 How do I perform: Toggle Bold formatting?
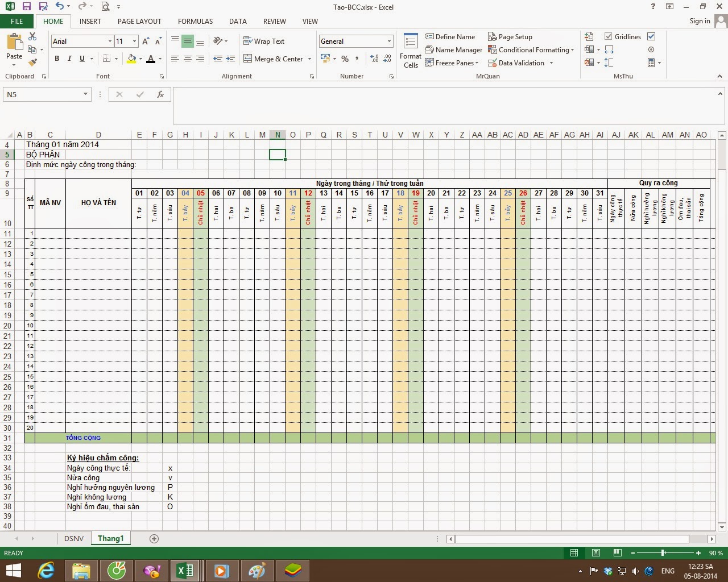[56, 59]
